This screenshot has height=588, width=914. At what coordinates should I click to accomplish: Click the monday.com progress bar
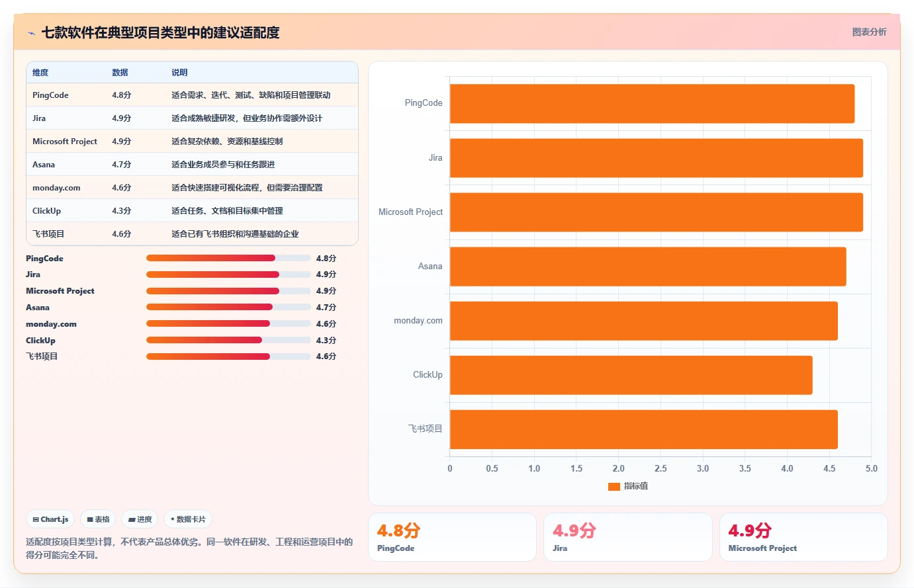click(228, 323)
